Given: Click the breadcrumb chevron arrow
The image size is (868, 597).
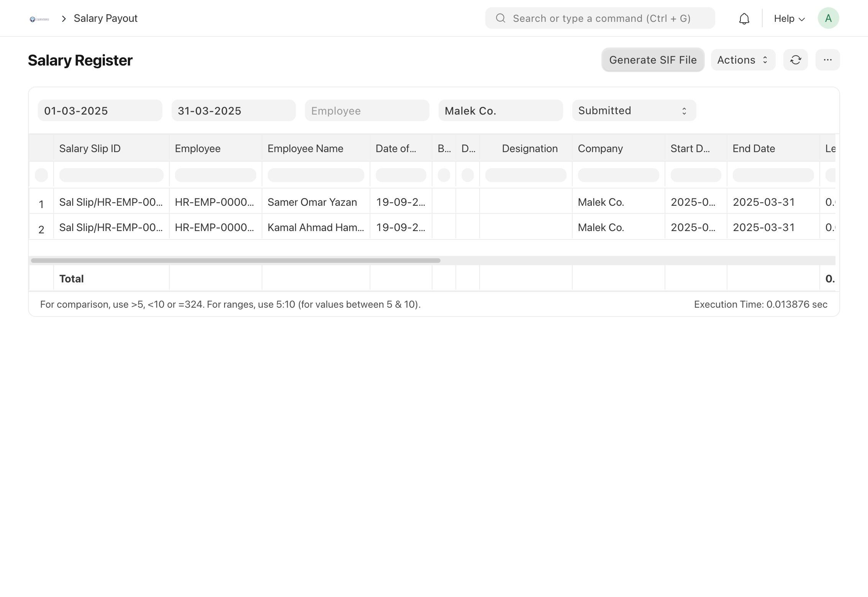Looking at the screenshot, I should click(x=64, y=19).
